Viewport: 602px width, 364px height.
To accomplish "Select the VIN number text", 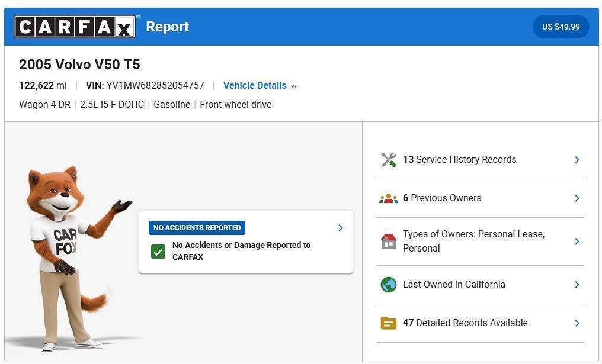I will tap(155, 86).
